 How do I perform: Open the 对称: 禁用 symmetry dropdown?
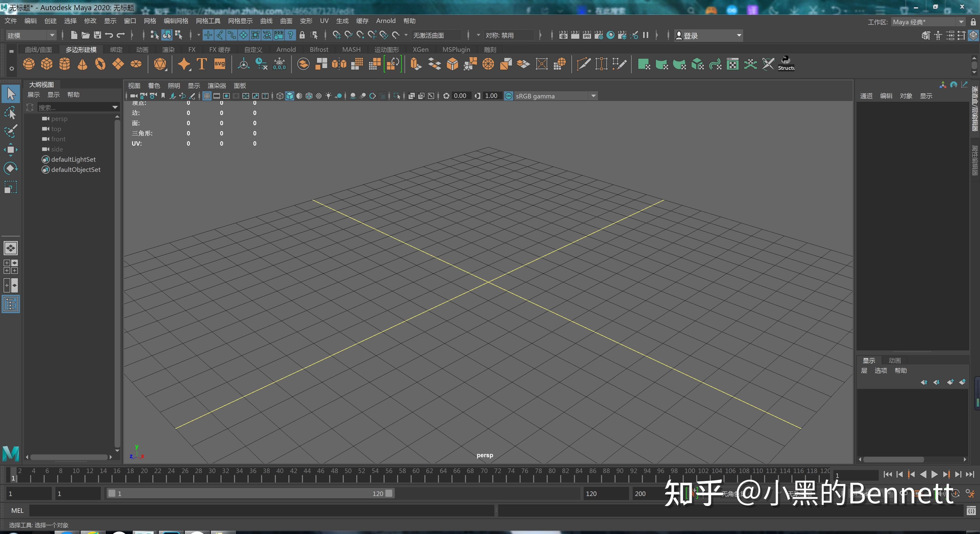click(509, 35)
